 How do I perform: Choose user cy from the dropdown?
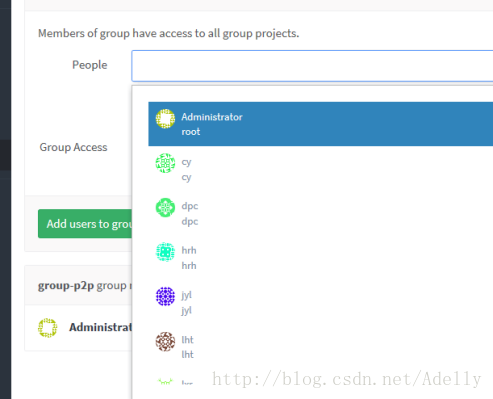321,169
